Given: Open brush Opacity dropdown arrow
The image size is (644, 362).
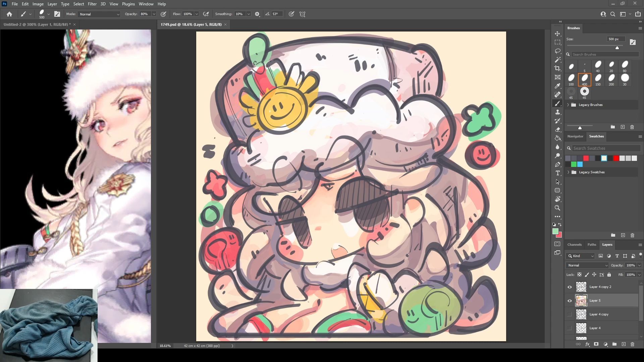Looking at the screenshot, I should pos(154,14).
